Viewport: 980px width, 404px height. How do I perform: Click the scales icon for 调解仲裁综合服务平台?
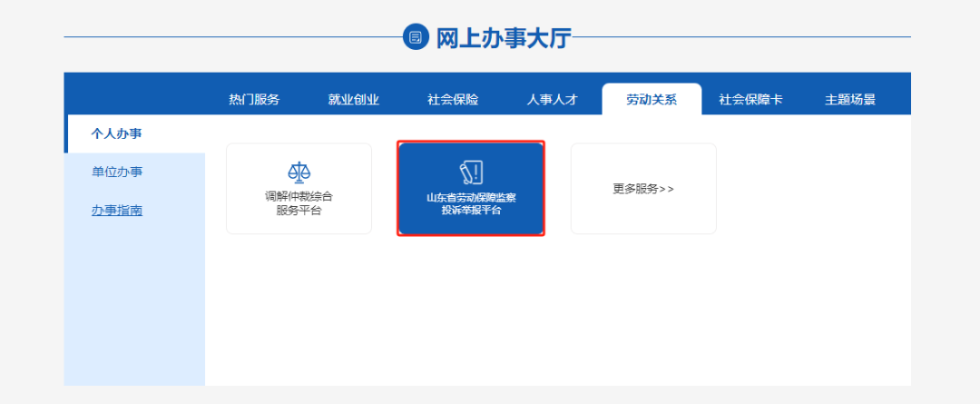(299, 172)
